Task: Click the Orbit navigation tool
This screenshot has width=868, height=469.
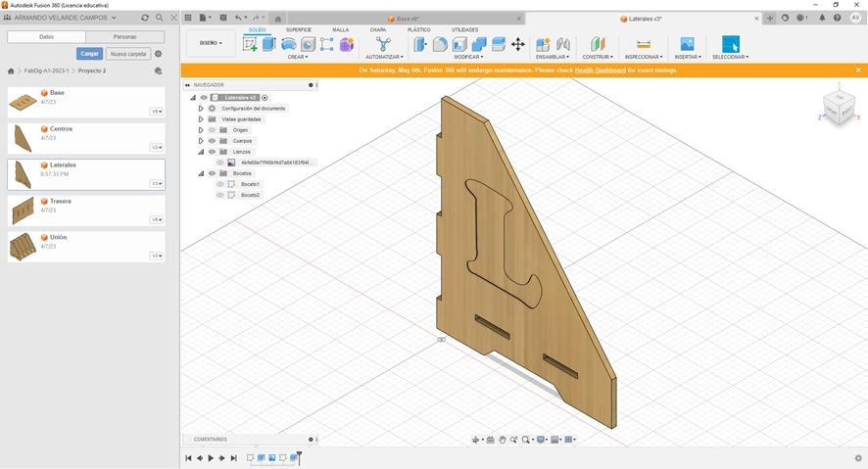Action: click(x=475, y=440)
